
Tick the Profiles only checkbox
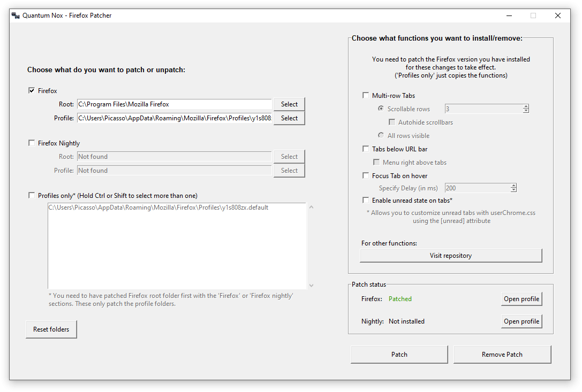coord(32,195)
